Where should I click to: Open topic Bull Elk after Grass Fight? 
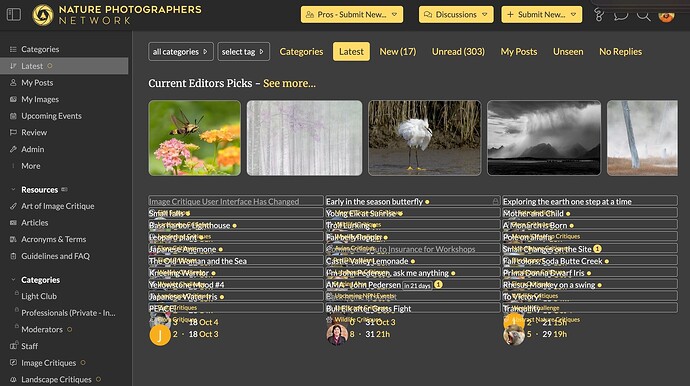368,309
